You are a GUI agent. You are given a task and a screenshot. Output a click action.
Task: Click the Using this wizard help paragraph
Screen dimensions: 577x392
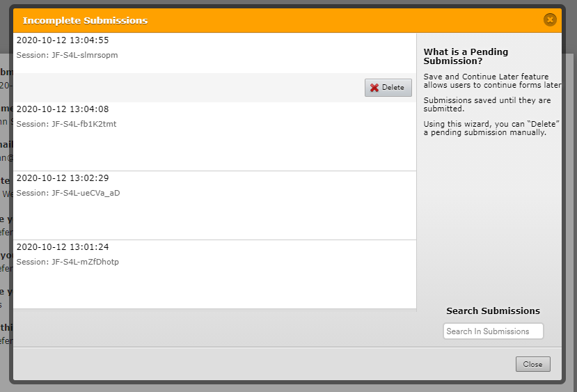click(x=491, y=128)
